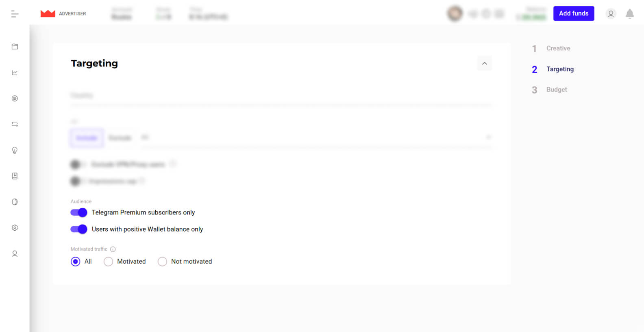Click the gear settings icon in sidebar
Image resolution: width=644 pixels, height=332 pixels.
pyautogui.click(x=15, y=228)
